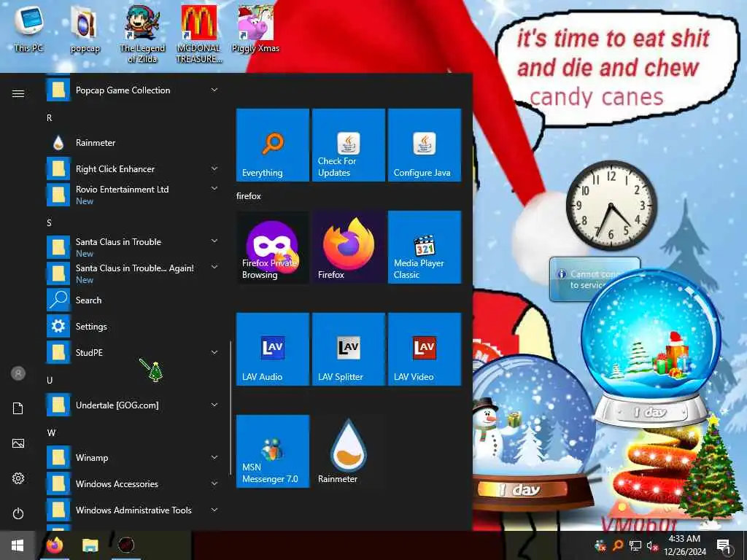Open the LAV Audio tile
The image size is (747, 560).
click(x=273, y=349)
